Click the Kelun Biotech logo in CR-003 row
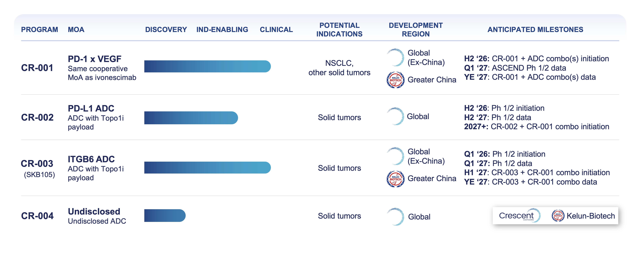Image resolution: width=644 pixels, height=262 pixels. (x=396, y=179)
